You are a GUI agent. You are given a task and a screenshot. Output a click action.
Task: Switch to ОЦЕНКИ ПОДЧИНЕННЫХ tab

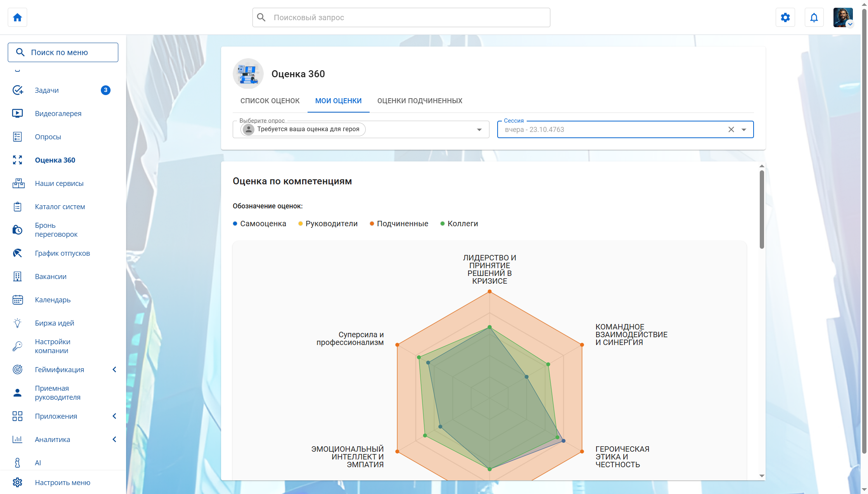point(420,101)
